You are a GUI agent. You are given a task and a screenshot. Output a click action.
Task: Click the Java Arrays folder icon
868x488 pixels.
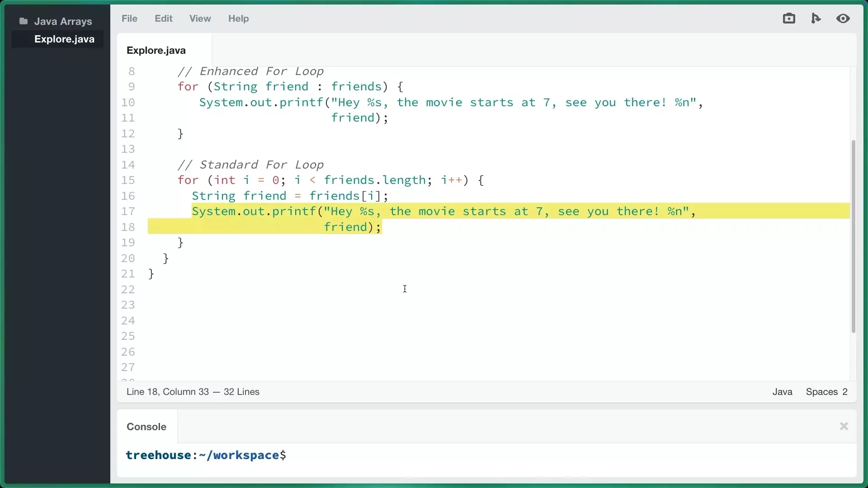tap(24, 21)
